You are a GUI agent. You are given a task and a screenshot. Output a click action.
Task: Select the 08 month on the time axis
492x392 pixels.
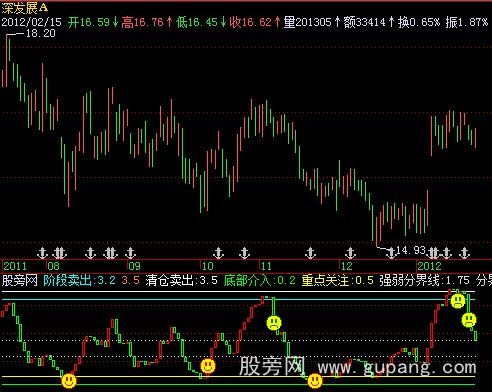[x=54, y=266]
